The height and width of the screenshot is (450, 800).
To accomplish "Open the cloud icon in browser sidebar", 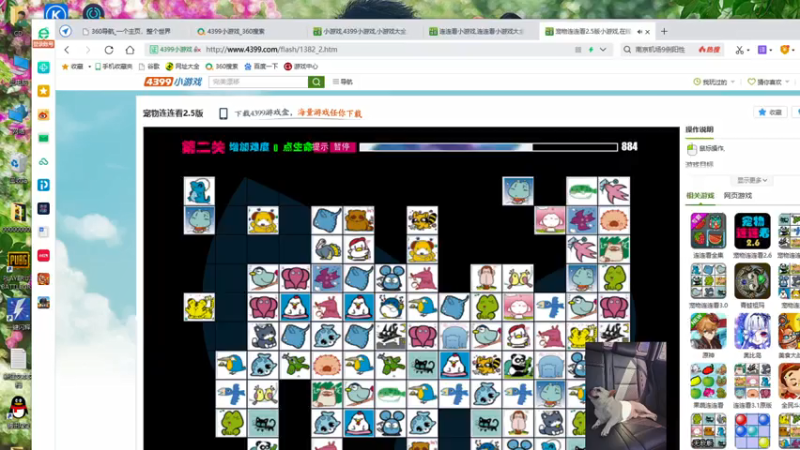I will click(43, 162).
